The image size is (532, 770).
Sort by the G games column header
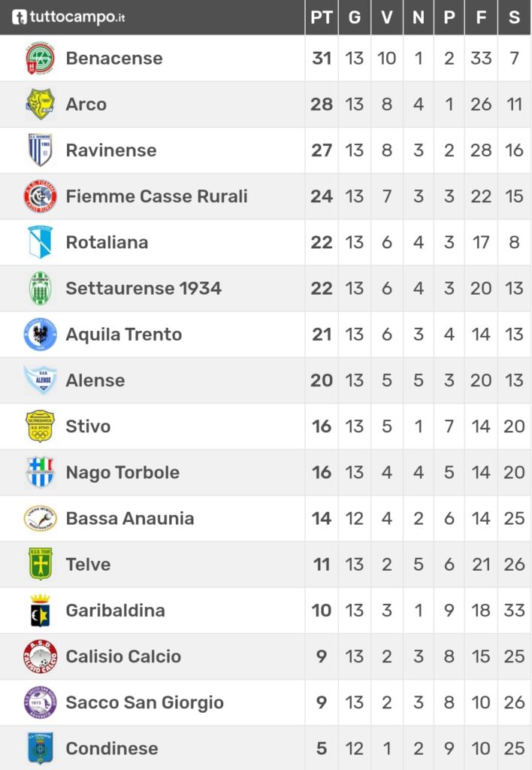pyautogui.click(x=355, y=17)
